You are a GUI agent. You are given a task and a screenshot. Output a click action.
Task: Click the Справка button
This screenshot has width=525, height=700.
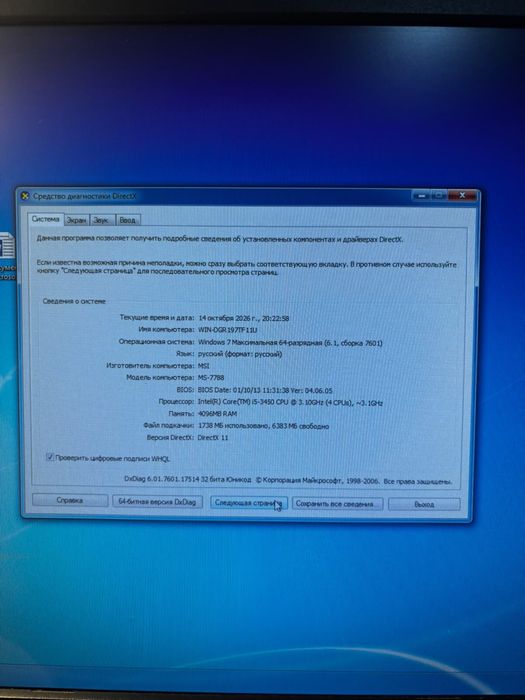coord(70,500)
